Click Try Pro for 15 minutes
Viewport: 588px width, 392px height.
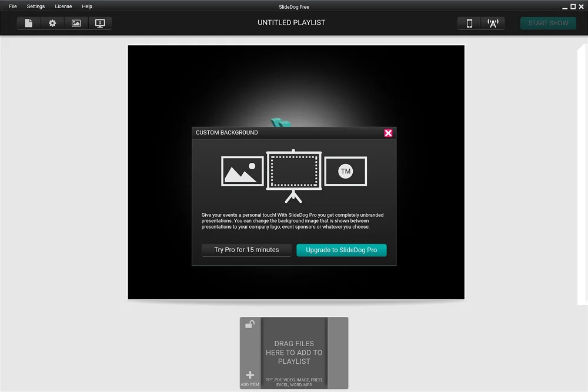click(246, 250)
